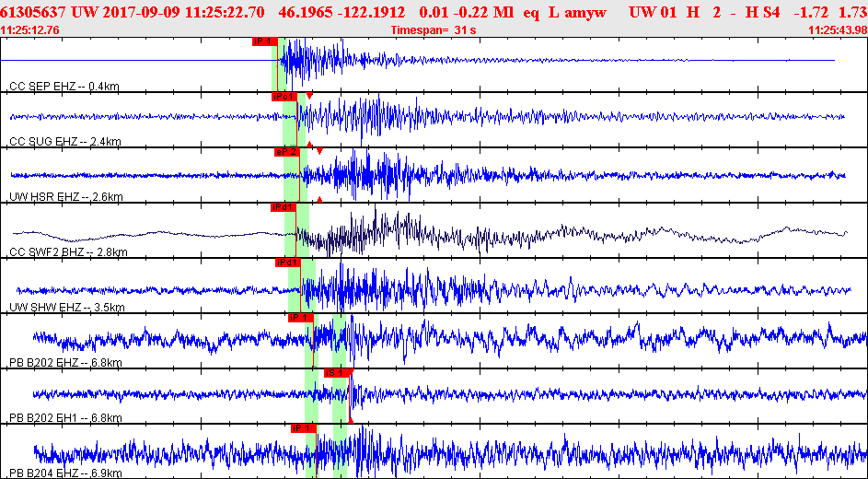Click the CC SUG EHZ -- 2.4km station label
Viewport: 868px width, 479px height.
point(65,142)
